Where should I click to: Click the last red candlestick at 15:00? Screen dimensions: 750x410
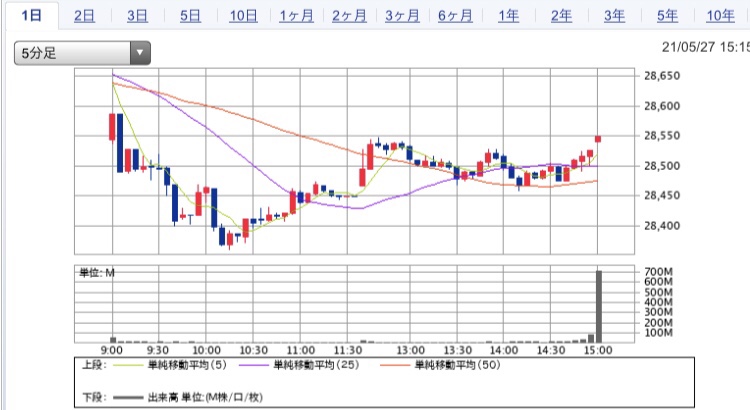pyautogui.click(x=598, y=139)
